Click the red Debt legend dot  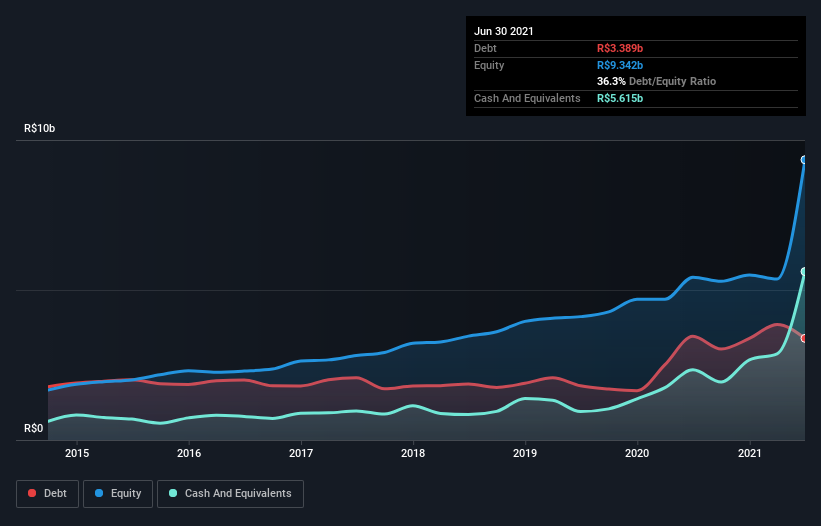coord(32,493)
